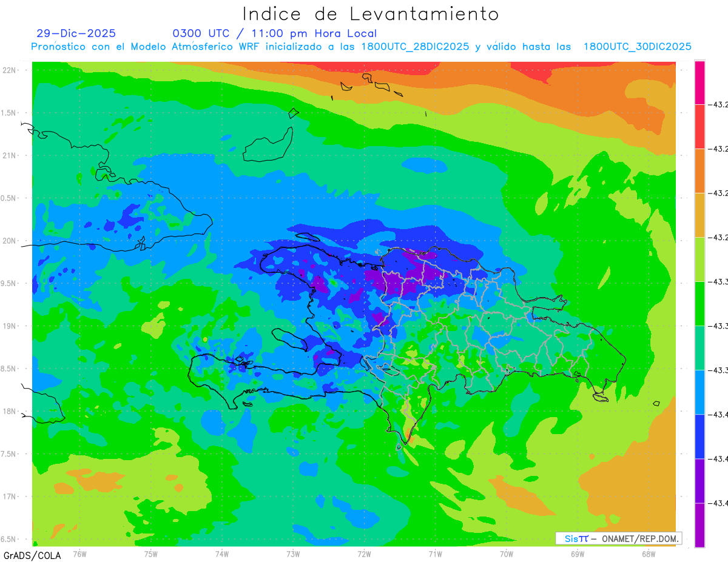Pick the teal green color bar segment
The width and height of the screenshot is (728, 562).
click(699, 348)
